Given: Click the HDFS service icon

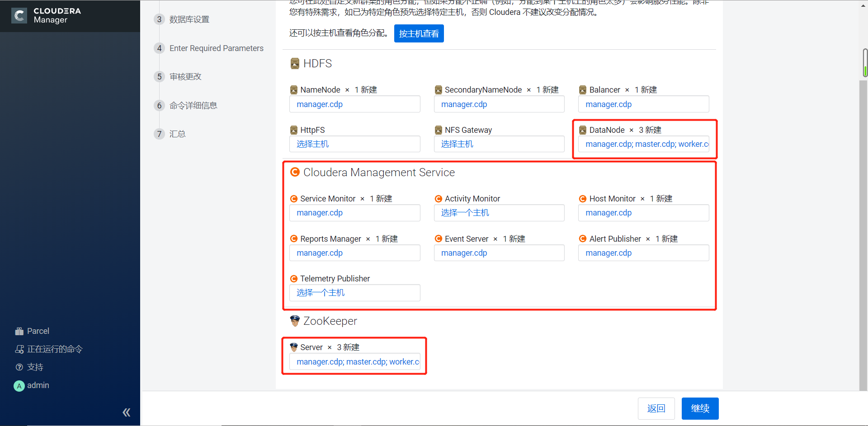Looking at the screenshot, I should point(295,63).
